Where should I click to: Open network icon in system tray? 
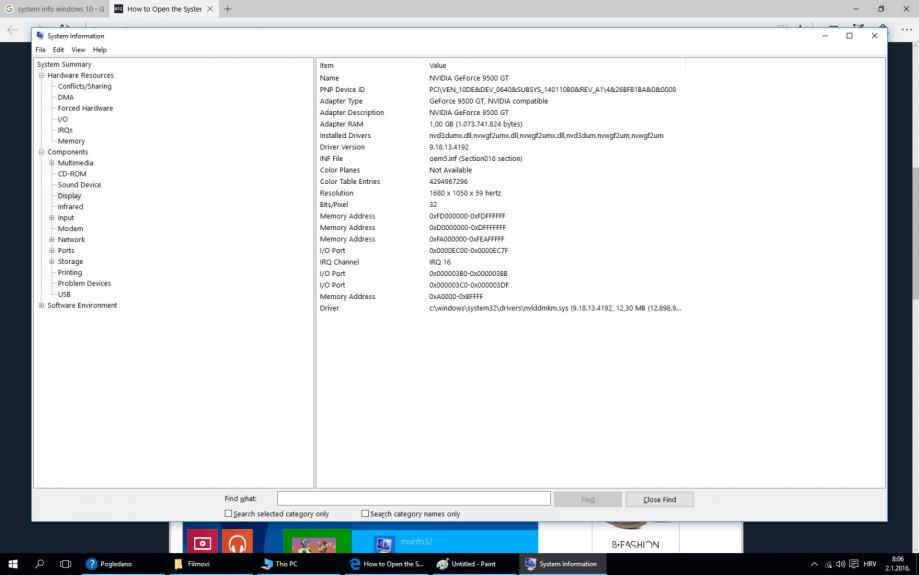point(828,564)
